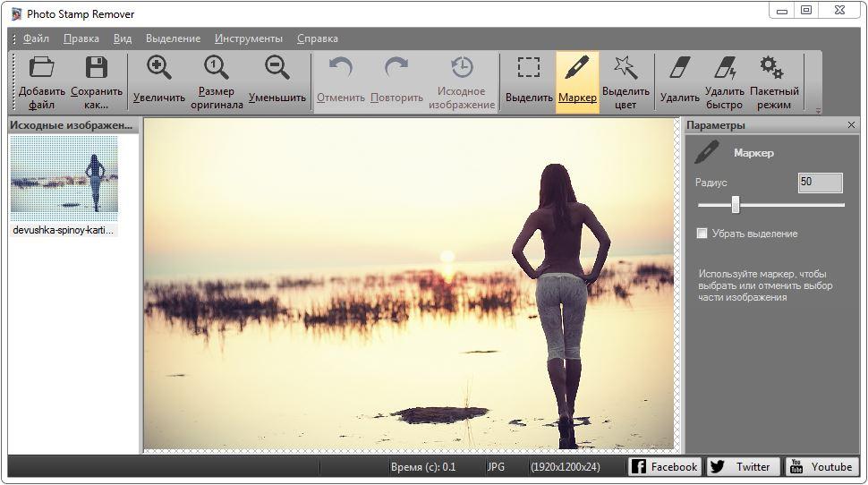868x485 pixels.
Task: Click the Youtube button
Action: [821, 467]
